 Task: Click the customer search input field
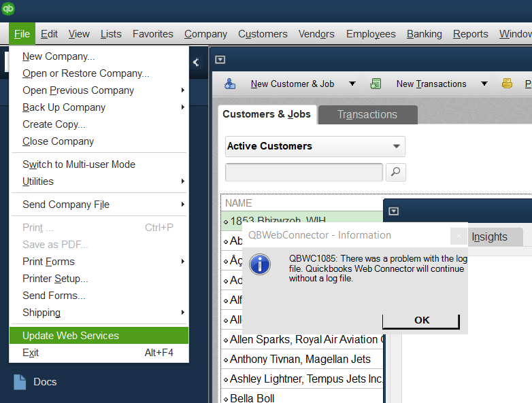(304, 172)
